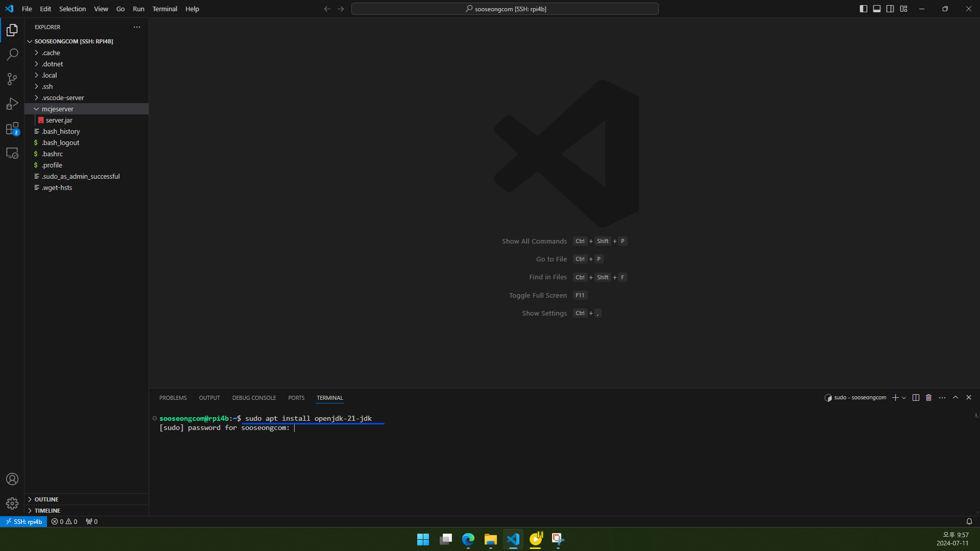Open the Source Control view
The width and height of the screenshot is (980, 551).
pyautogui.click(x=12, y=79)
